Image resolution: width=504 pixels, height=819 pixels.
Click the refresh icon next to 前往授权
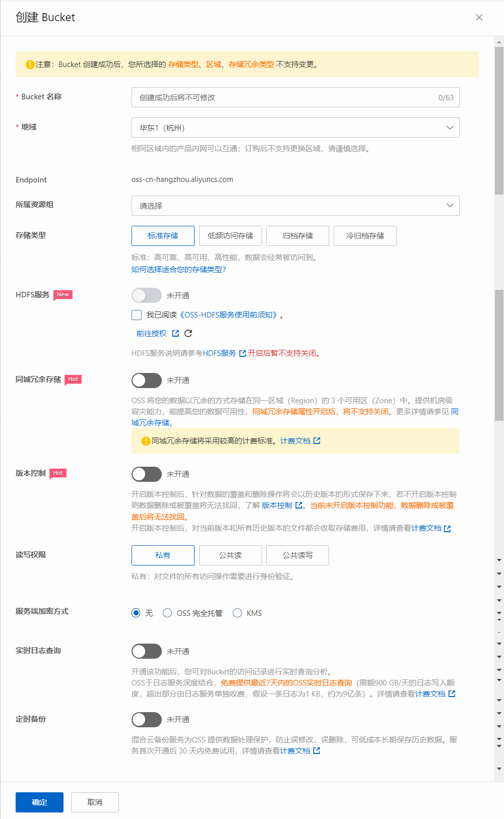(x=188, y=334)
